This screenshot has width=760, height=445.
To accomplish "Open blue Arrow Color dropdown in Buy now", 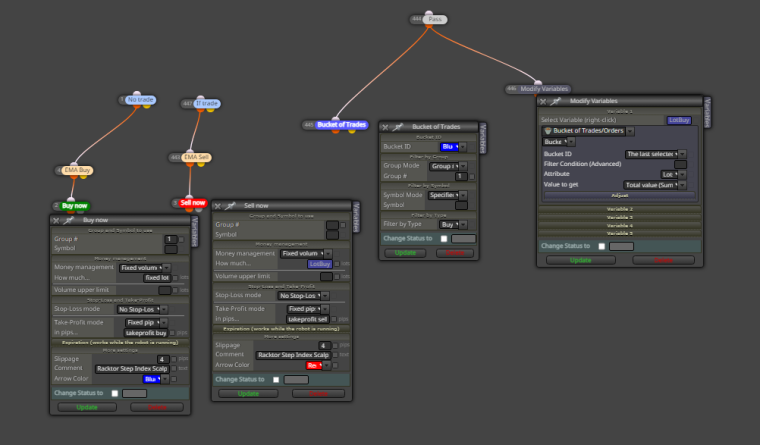I will [x=156, y=379].
